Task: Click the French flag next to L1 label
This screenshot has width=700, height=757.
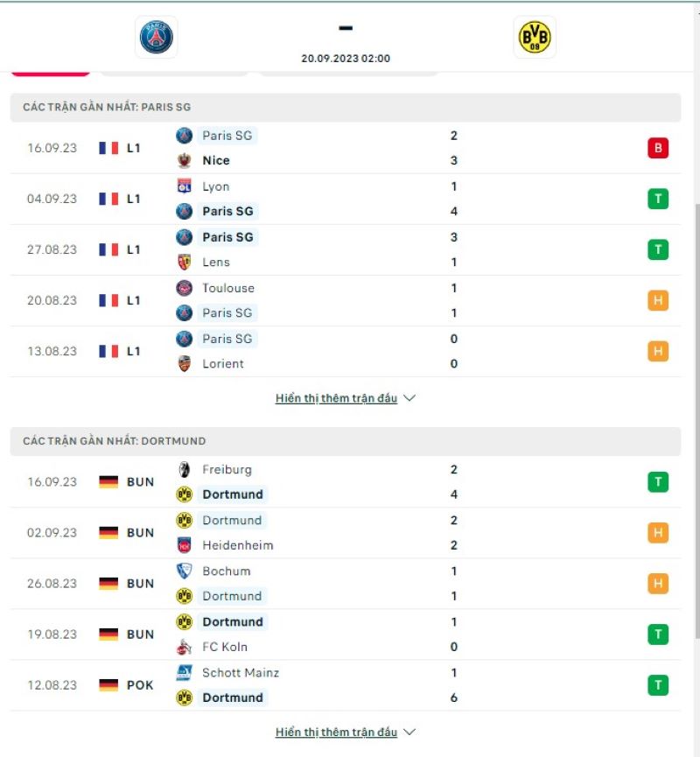Action: [x=108, y=148]
